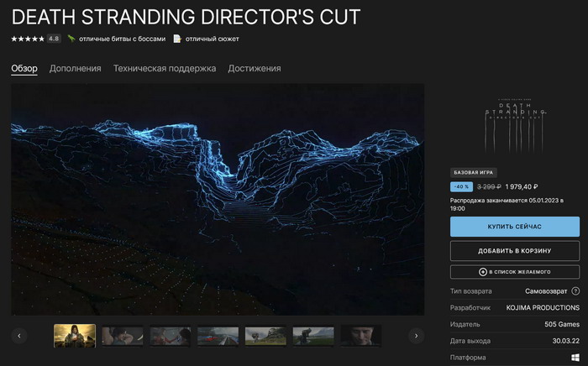Click the crossed-out 3 299 ₽ price
Screen dimensions: 588x366
tap(489, 186)
